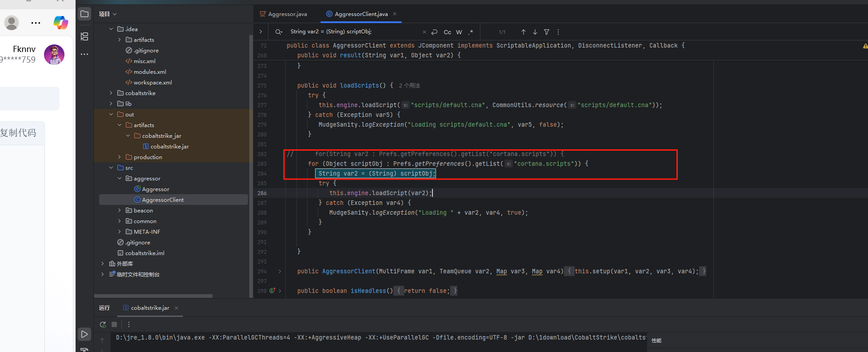Image resolution: width=868 pixels, height=352 pixels.
Task: Collapse the out folder
Action: (x=111, y=114)
